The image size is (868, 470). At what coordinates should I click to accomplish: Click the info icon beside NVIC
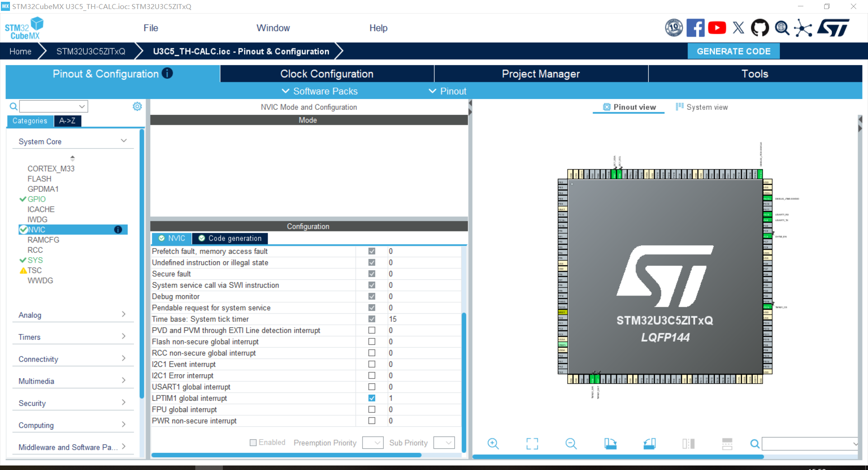click(118, 230)
